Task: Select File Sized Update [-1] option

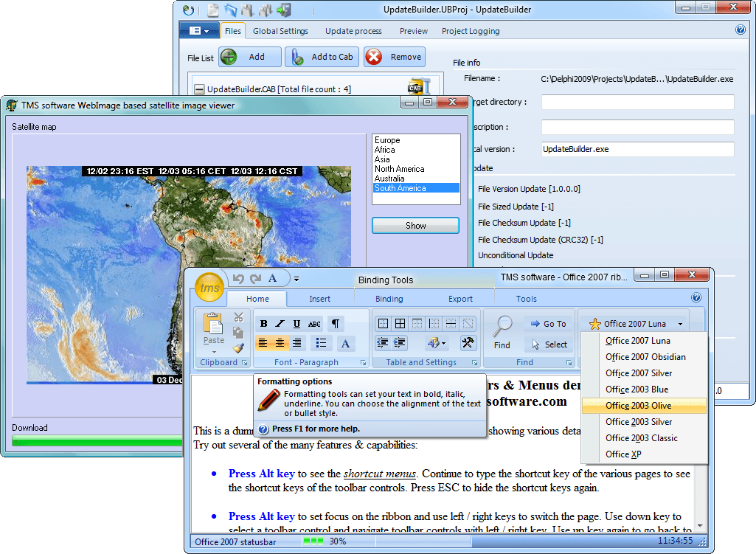Action: (516, 207)
